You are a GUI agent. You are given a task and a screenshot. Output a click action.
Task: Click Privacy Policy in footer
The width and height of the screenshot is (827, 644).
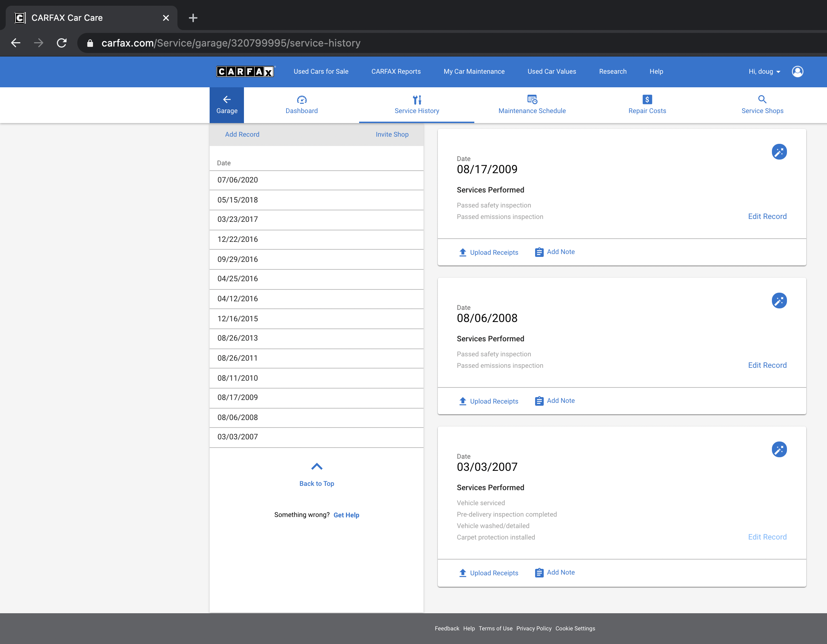[x=534, y=629]
